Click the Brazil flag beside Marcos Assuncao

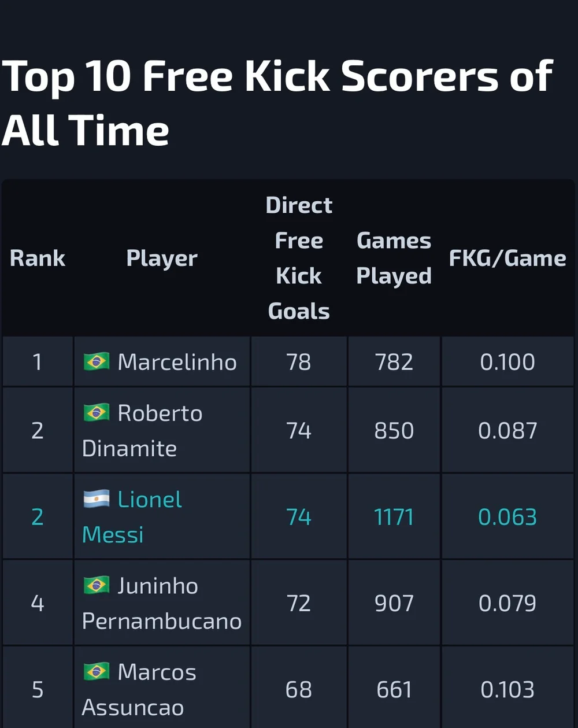tap(96, 671)
